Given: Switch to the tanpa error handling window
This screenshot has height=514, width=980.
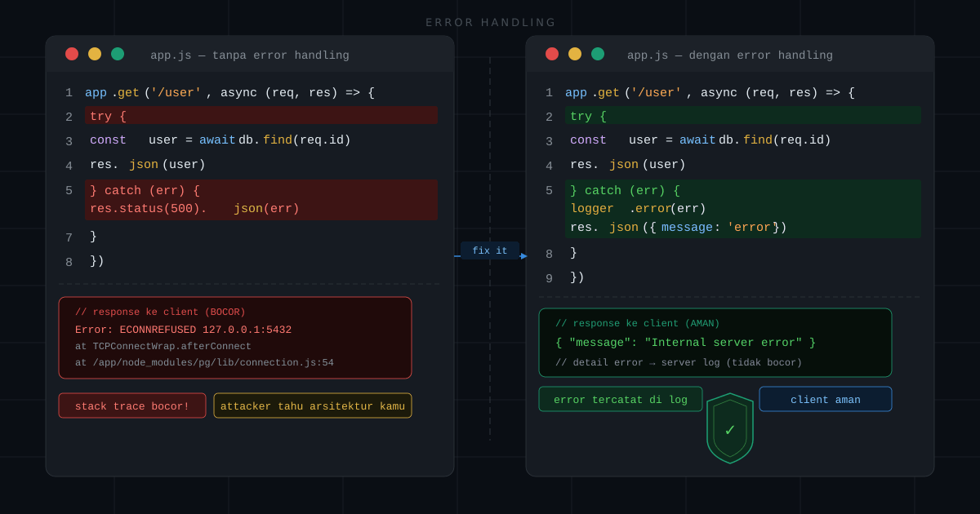Looking at the screenshot, I should 249,55.
